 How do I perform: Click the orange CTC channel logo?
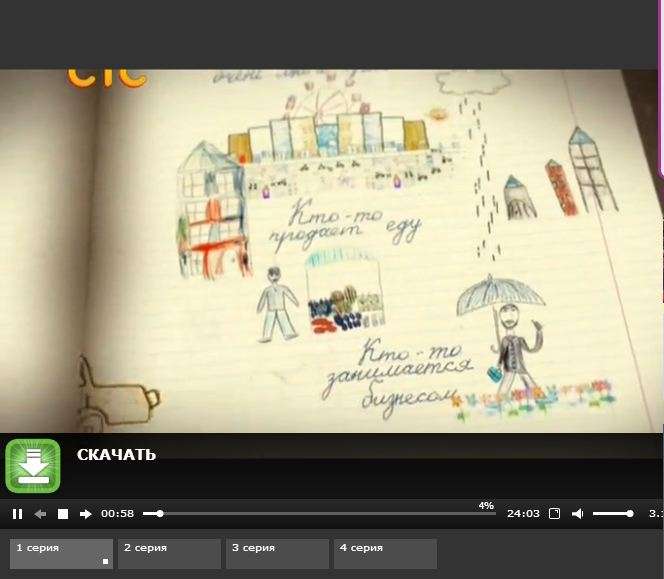(x=107, y=77)
